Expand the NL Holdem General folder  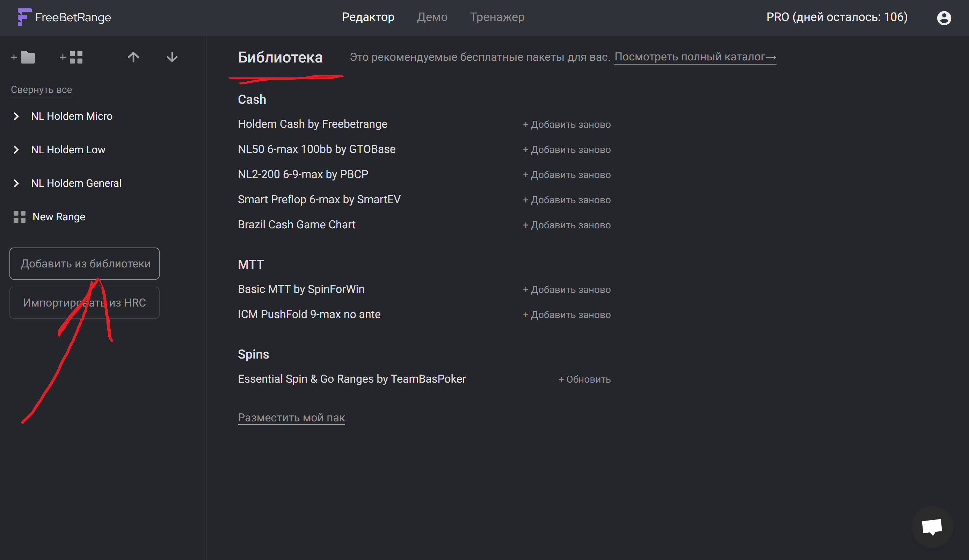(x=16, y=183)
